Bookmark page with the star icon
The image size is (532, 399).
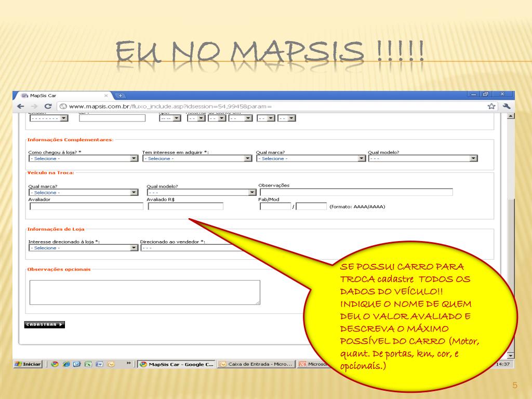point(491,106)
